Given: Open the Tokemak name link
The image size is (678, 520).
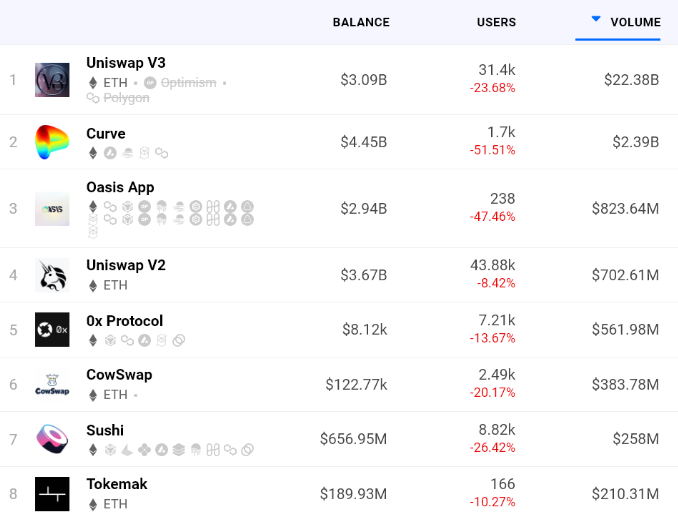Looking at the screenshot, I should pos(117,484).
